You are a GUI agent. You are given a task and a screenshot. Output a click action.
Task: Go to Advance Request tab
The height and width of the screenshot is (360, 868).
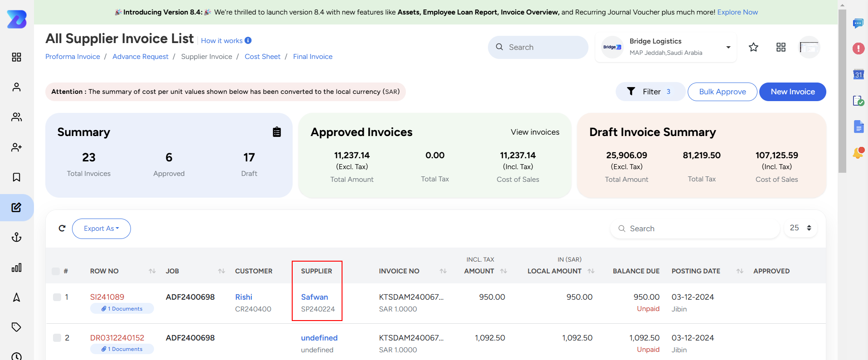click(x=140, y=57)
